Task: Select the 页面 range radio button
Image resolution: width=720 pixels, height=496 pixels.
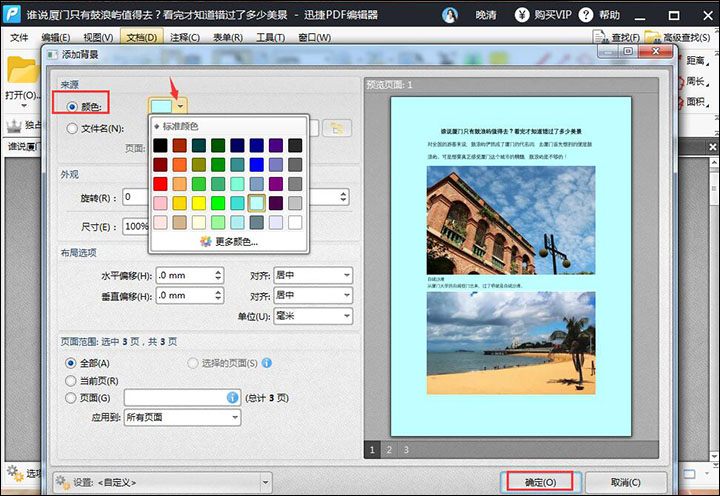Action: click(71, 398)
